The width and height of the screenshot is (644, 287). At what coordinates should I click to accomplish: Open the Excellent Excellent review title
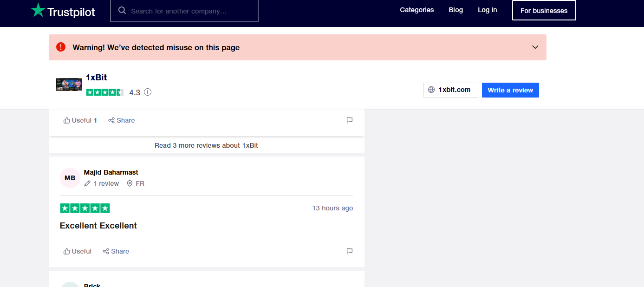coord(98,226)
